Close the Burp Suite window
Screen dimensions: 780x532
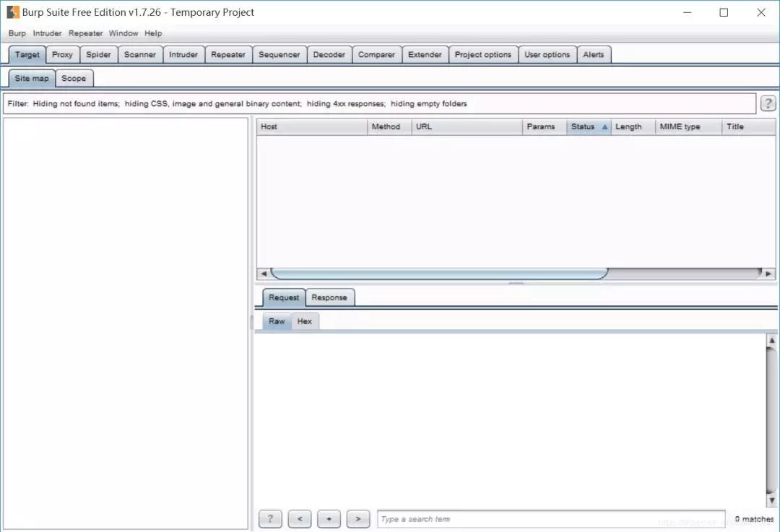click(761, 12)
